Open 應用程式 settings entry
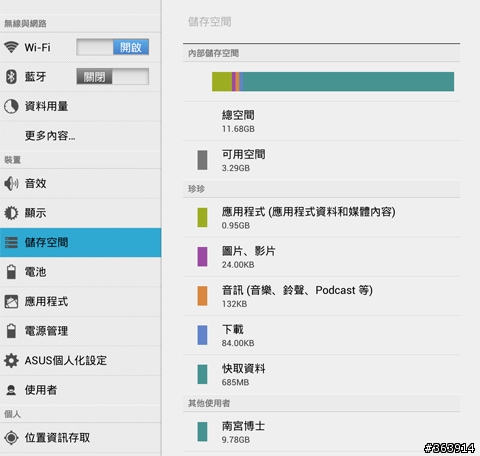The image size is (480, 456). click(x=80, y=302)
